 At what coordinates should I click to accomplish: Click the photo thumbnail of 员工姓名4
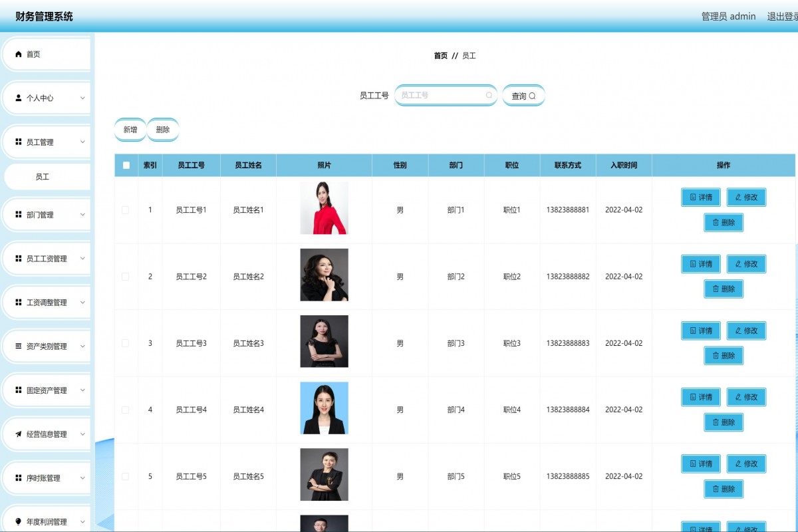[324, 408]
